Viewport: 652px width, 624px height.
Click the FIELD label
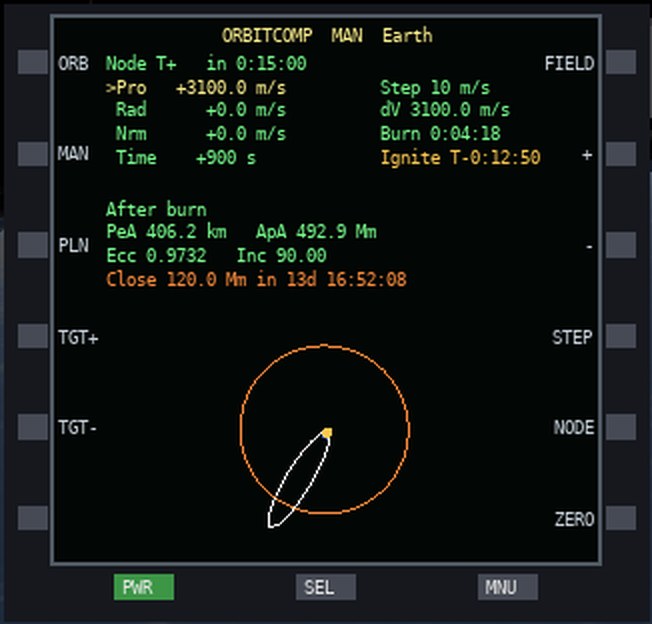coord(569,64)
